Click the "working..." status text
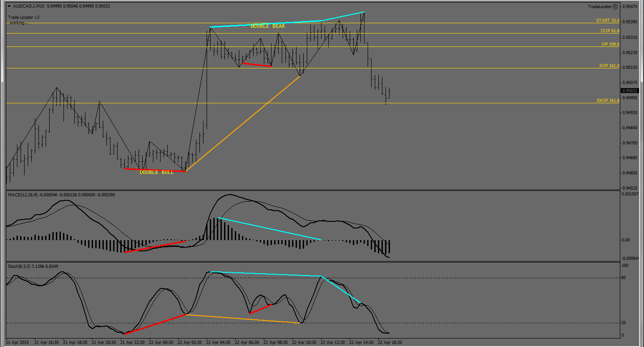644x347 pixels. click(x=19, y=22)
